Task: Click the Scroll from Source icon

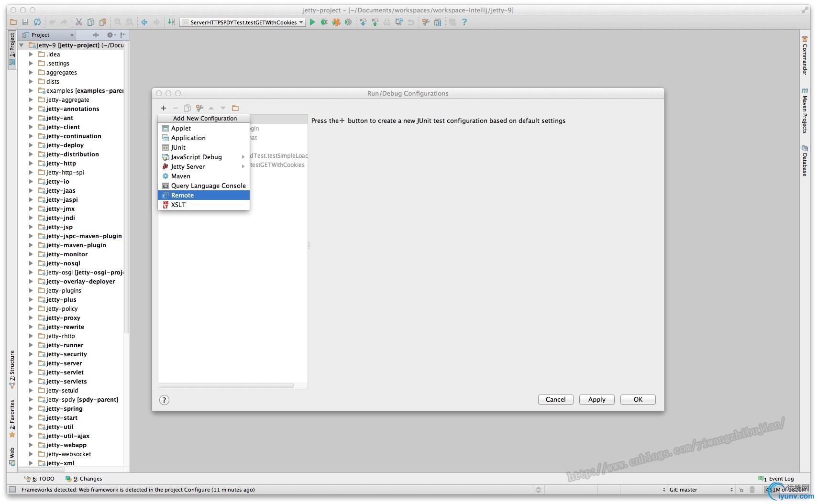Action: tap(96, 35)
